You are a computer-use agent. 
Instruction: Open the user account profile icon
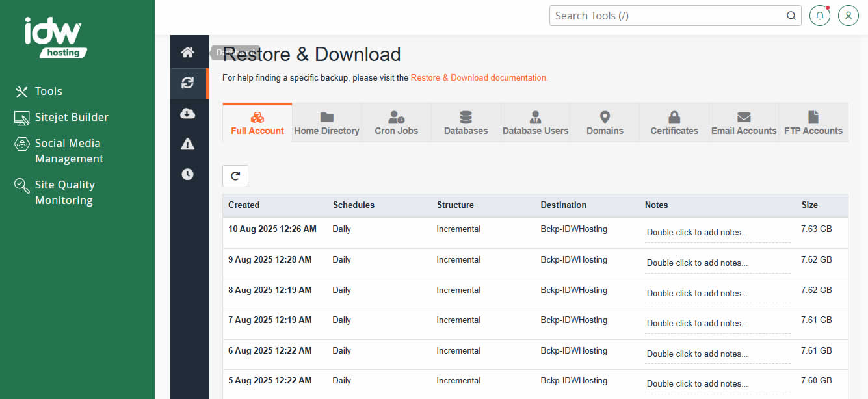click(x=848, y=16)
